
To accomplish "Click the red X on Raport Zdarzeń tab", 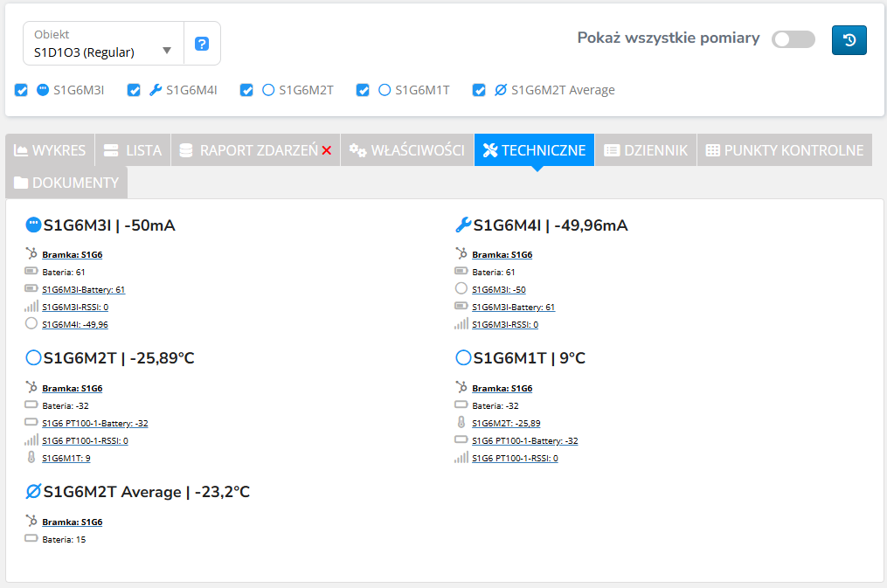I will tap(327, 150).
